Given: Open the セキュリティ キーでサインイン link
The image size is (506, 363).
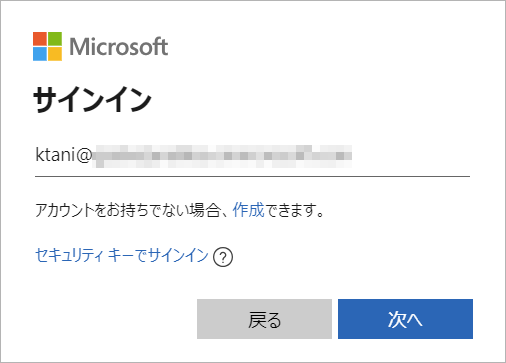Looking at the screenshot, I should pyautogui.click(x=122, y=256).
